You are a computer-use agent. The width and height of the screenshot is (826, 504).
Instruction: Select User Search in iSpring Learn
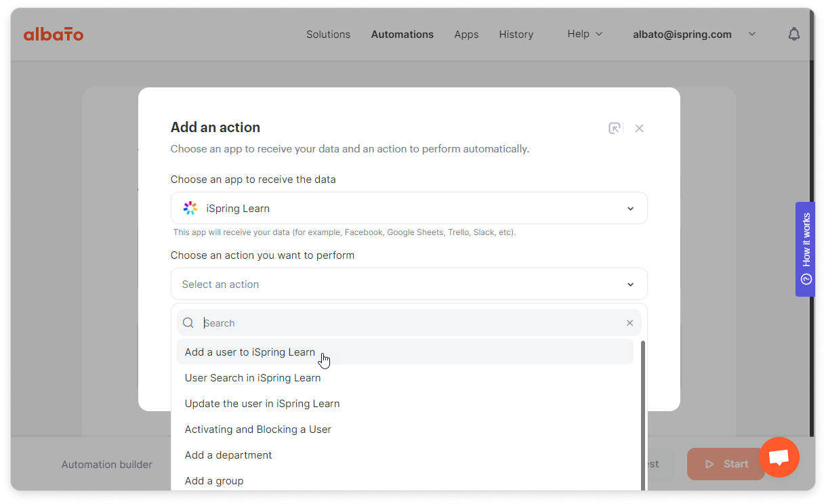pos(405,378)
